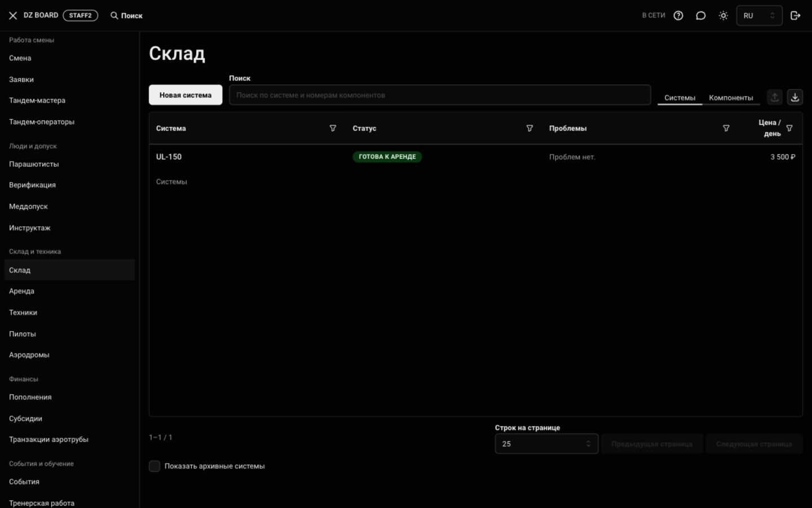Filter the Цена / день column
The width and height of the screenshot is (812, 508).
point(789,128)
